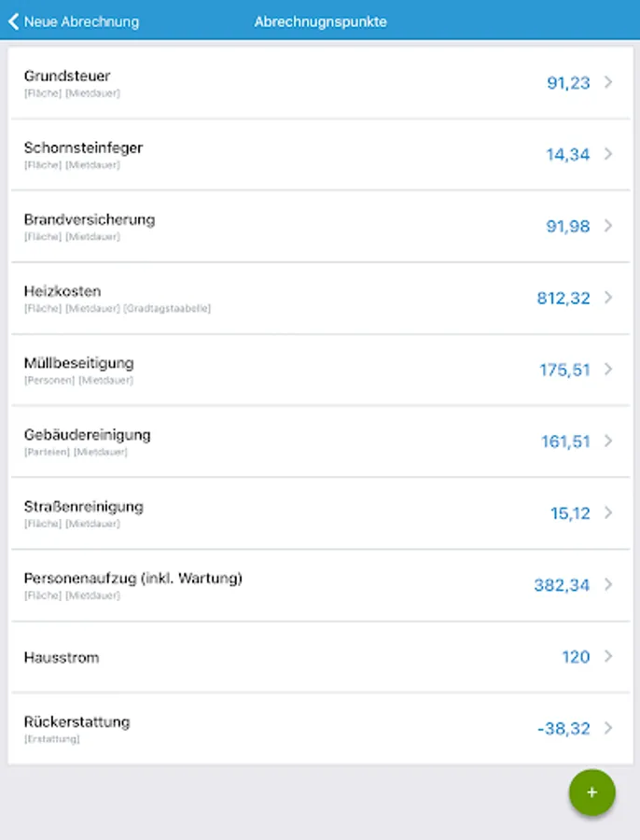Go back via the left arrow icon
The width and height of the screenshot is (640, 840).
(x=13, y=21)
